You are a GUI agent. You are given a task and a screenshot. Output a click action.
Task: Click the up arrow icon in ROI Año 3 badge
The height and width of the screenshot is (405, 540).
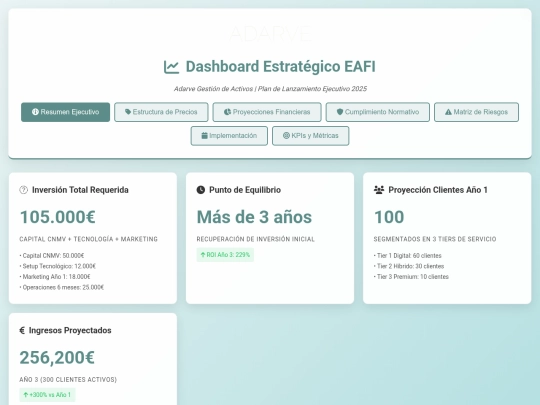[203, 255]
